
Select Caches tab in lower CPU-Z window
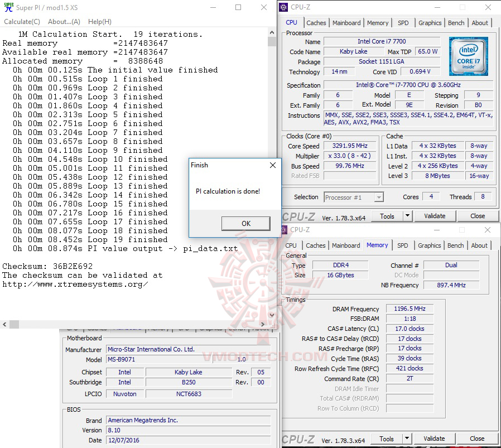pyautogui.click(x=315, y=245)
